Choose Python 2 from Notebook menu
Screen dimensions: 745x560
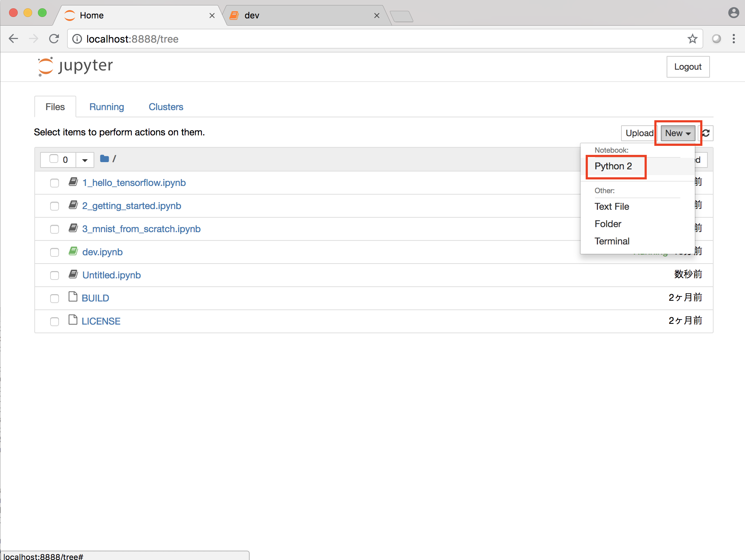pyautogui.click(x=613, y=166)
